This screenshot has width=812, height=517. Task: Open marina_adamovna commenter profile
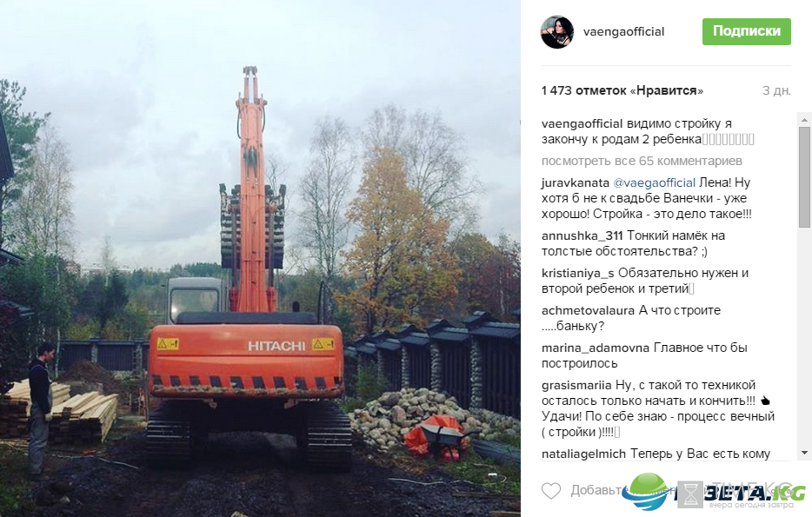click(x=596, y=348)
